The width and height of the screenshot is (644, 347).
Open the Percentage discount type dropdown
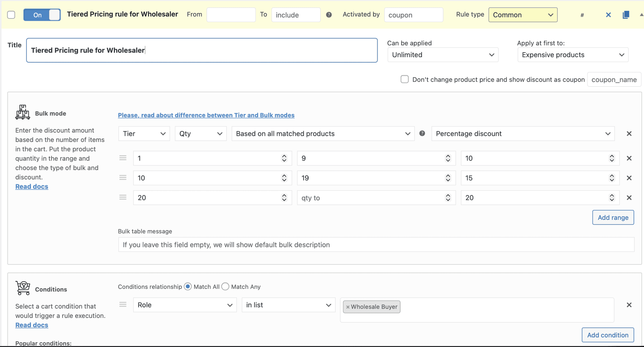[x=523, y=133]
